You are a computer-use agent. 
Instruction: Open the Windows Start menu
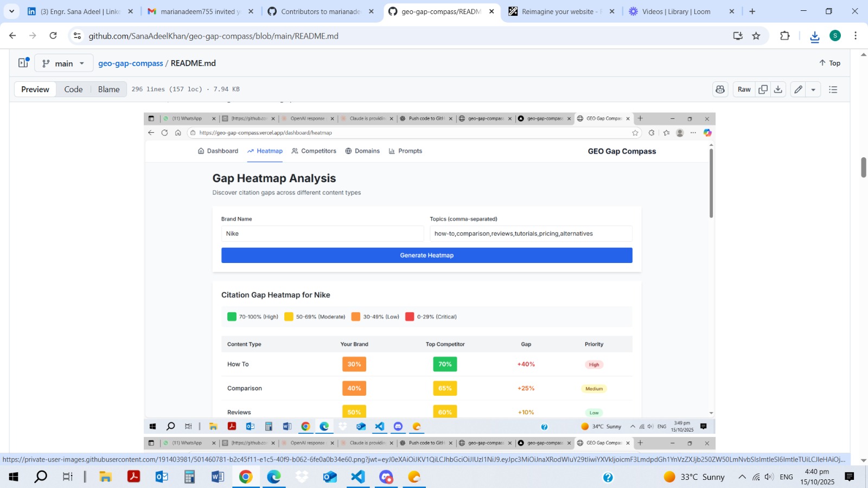[14, 477]
